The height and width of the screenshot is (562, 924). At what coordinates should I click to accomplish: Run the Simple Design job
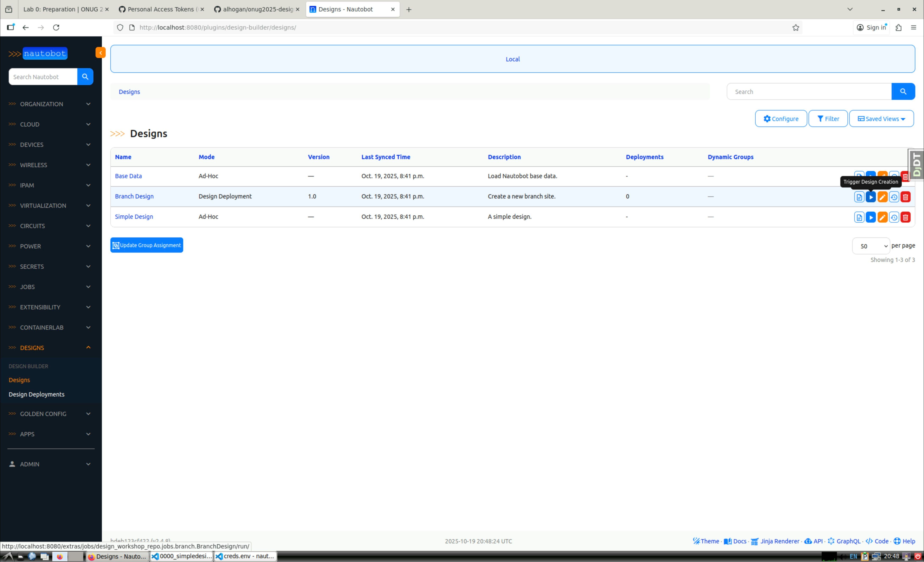tap(870, 217)
